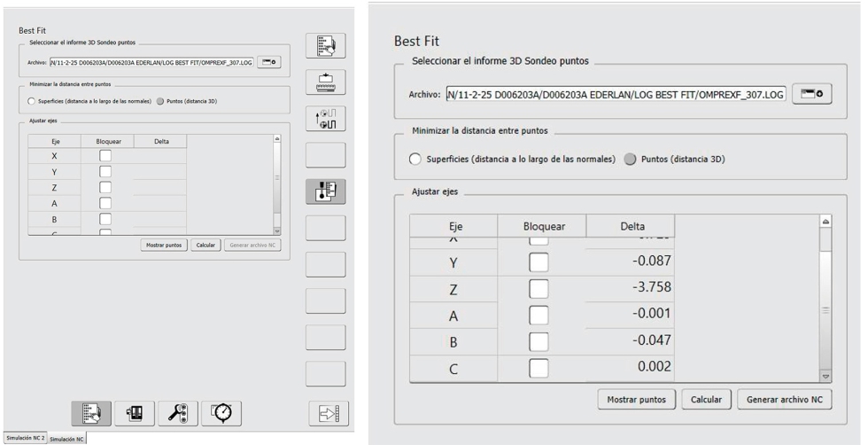Click greyed Generar archivo NC in left panel
Viewport: 868px width, 445px height.
tap(252, 245)
